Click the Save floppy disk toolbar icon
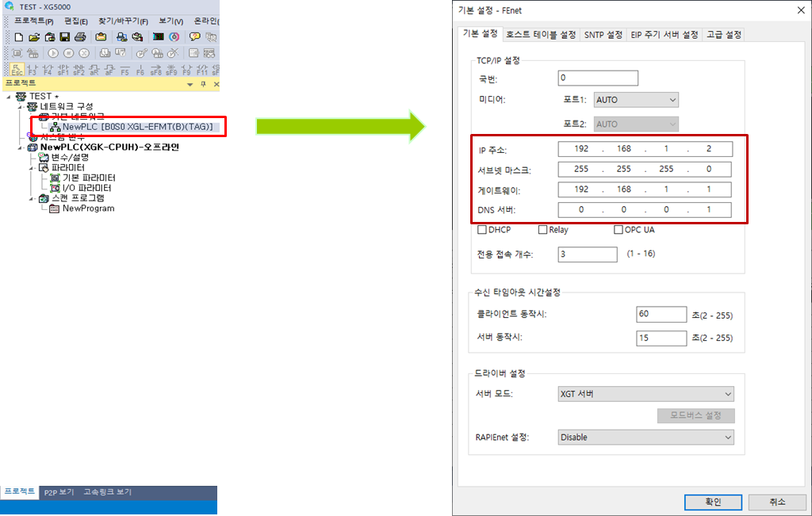 pos(65,36)
